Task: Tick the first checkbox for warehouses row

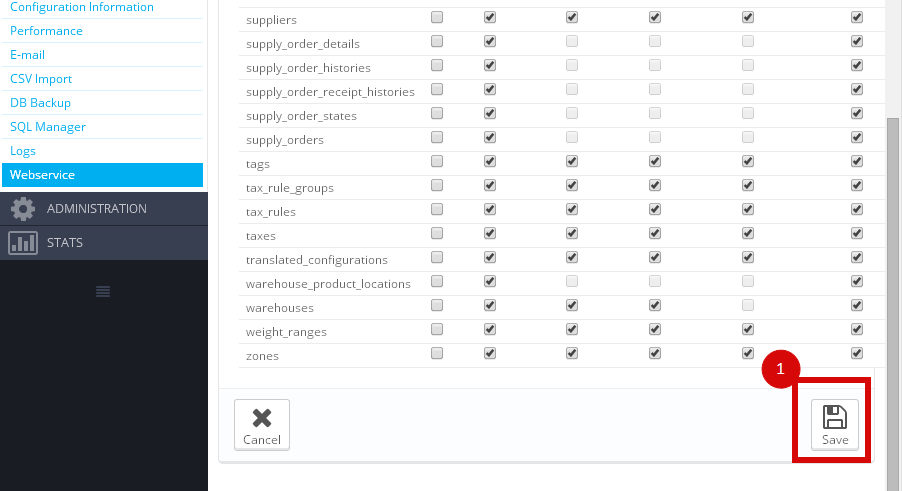Action: pos(437,305)
